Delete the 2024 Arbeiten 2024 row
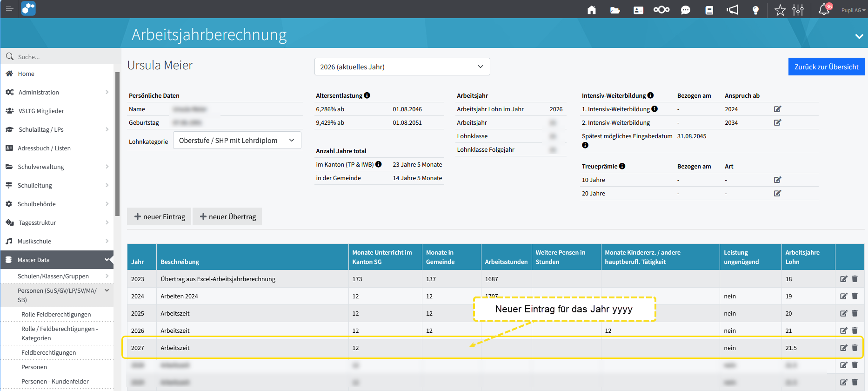868x391 pixels. coord(855,296)
